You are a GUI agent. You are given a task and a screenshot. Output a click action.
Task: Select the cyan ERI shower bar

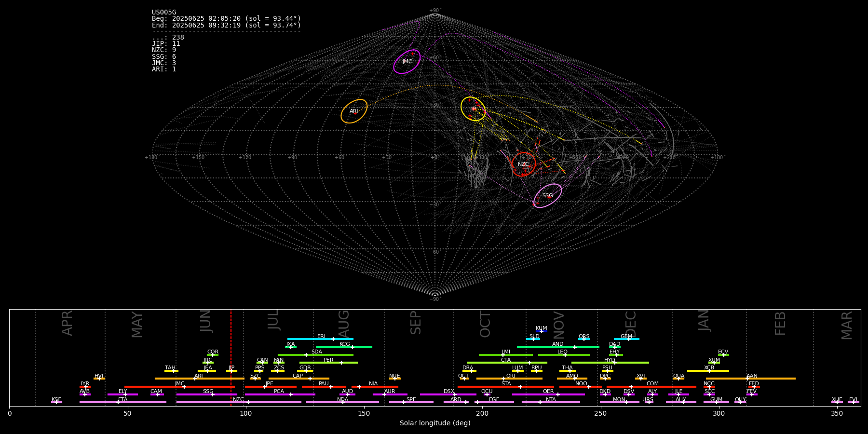point(320,339)
